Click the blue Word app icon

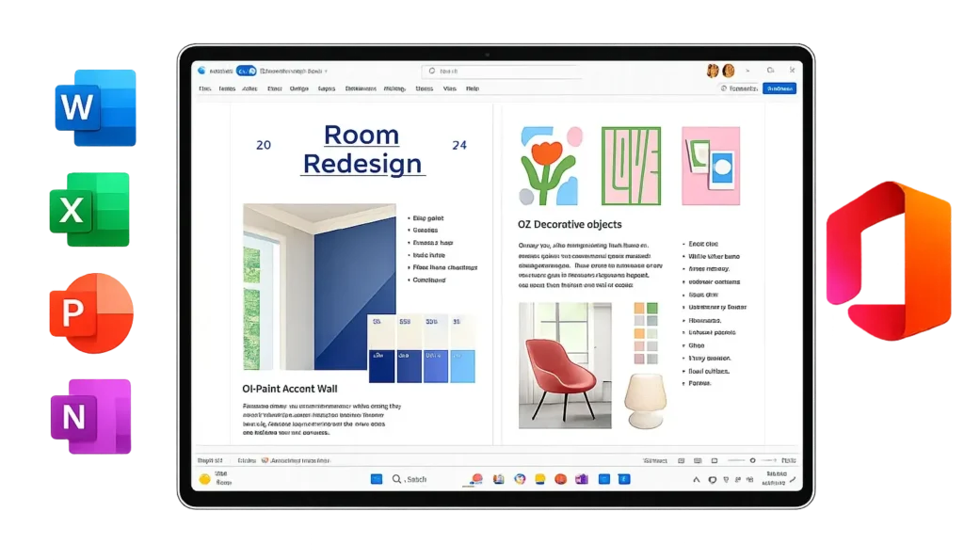click(x=95, y=107)
